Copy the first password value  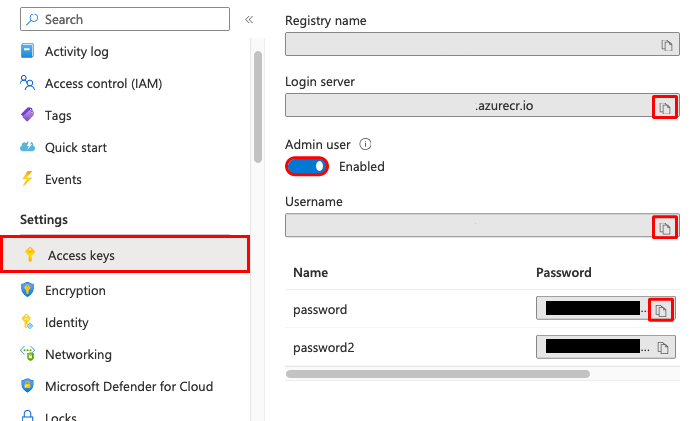coord(661,310)
